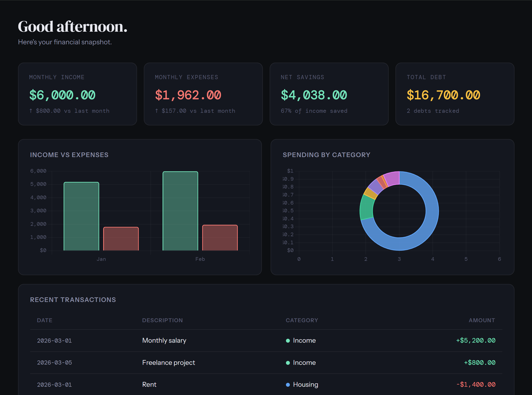Click the Feb axis label on the bar chart

coord(200,259)
